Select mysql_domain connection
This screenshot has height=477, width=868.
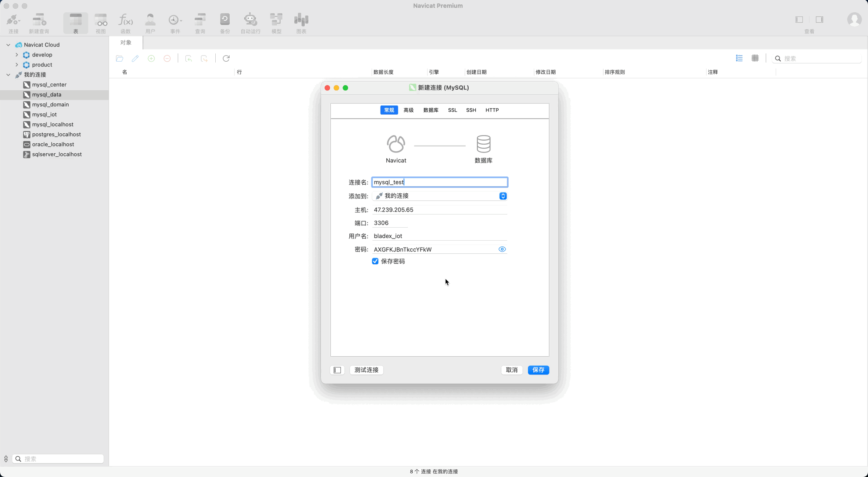click(x=54, y=105)
